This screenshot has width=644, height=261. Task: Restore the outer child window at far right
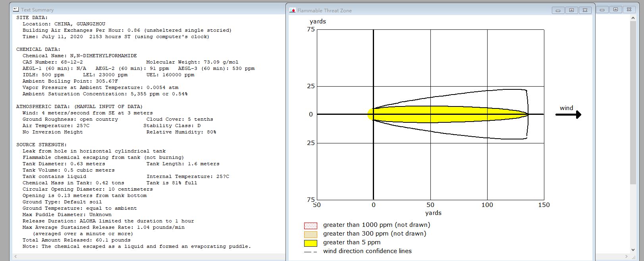point(615,10)
